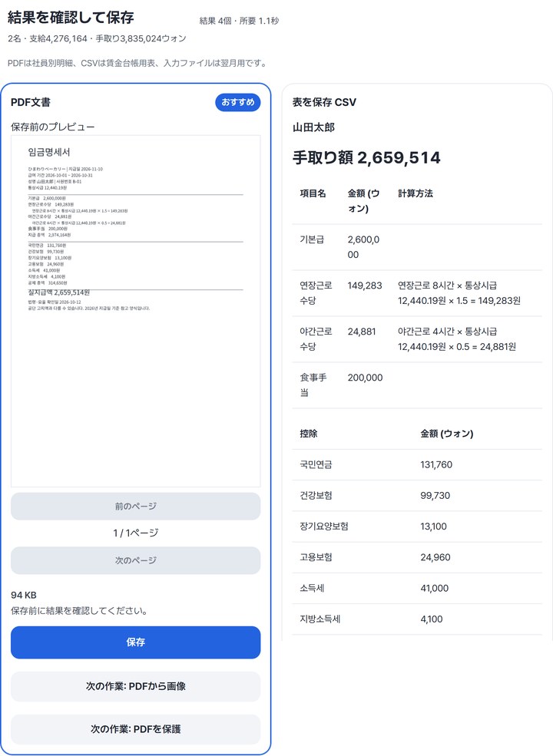Select the 食事手当 row label

tap(313, 385)
